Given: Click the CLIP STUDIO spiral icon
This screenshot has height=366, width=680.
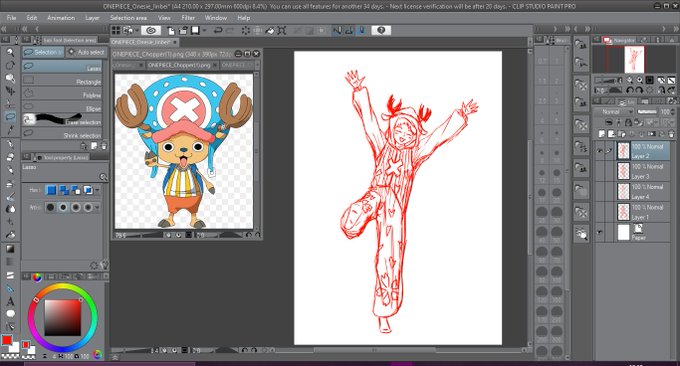Looking at the screenshot, I should point(151,30).
